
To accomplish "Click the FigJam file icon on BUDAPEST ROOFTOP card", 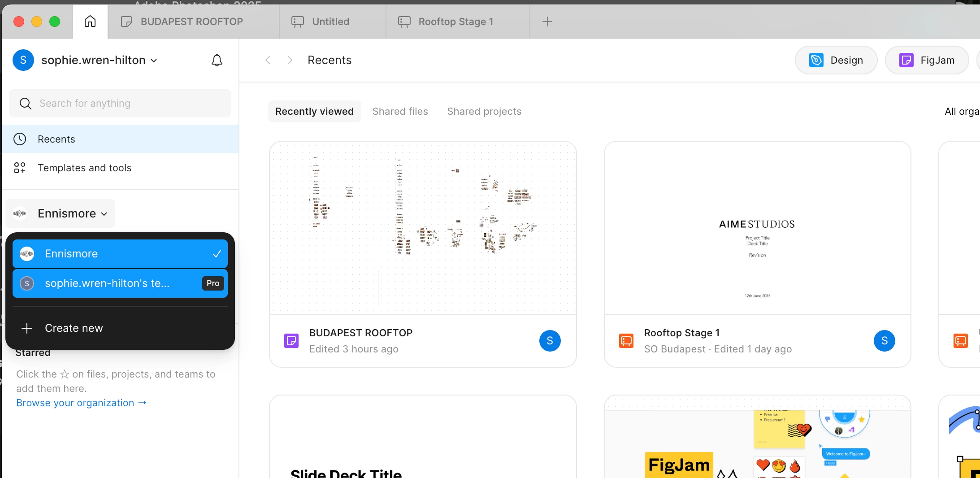I will pyautogui.click(x=291, y=341).
